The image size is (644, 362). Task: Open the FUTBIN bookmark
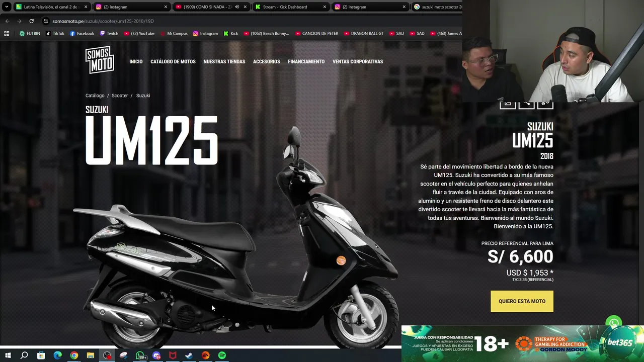[x=30, y=34]
